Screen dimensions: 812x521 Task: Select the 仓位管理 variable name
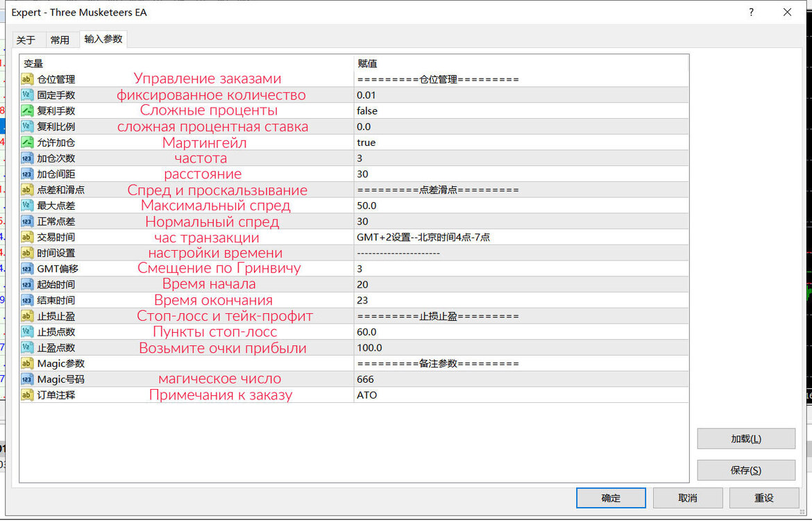coord(56,79)
